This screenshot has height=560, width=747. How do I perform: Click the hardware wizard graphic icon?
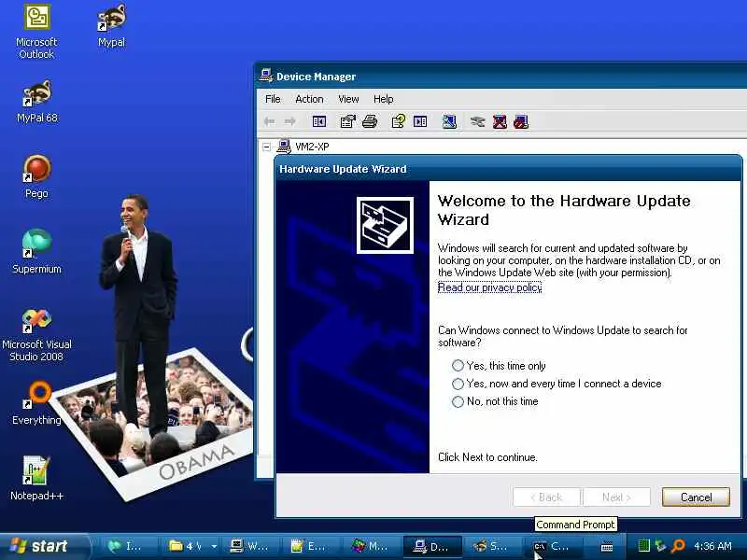tap(385, 225)
